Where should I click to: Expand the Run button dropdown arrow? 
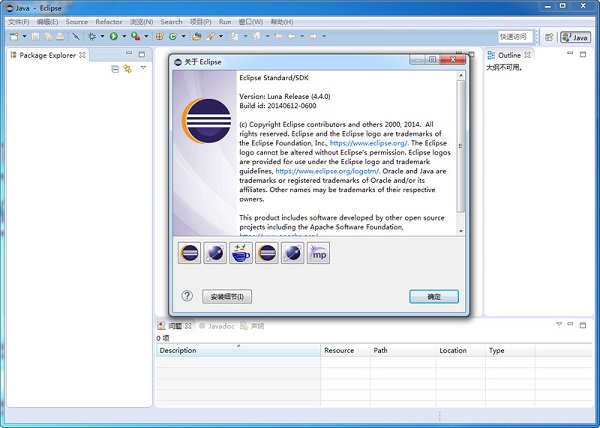click(123, 37)
